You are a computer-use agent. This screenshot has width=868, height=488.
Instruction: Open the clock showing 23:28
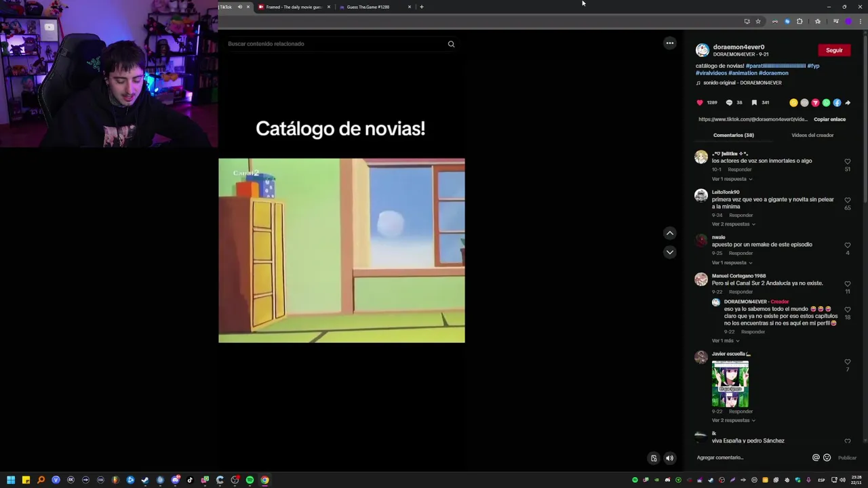(x=856, y=480)
